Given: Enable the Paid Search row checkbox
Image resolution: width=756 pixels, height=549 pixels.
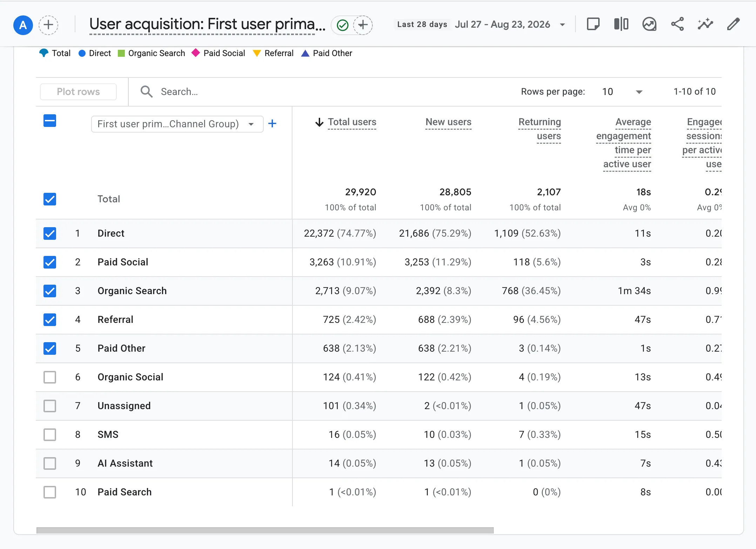Looking at the screenshot, I should tap(50, 492).
